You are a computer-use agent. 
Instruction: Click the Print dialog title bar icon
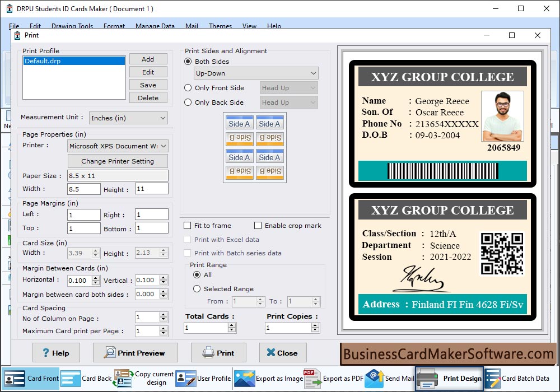coord(17,35)
